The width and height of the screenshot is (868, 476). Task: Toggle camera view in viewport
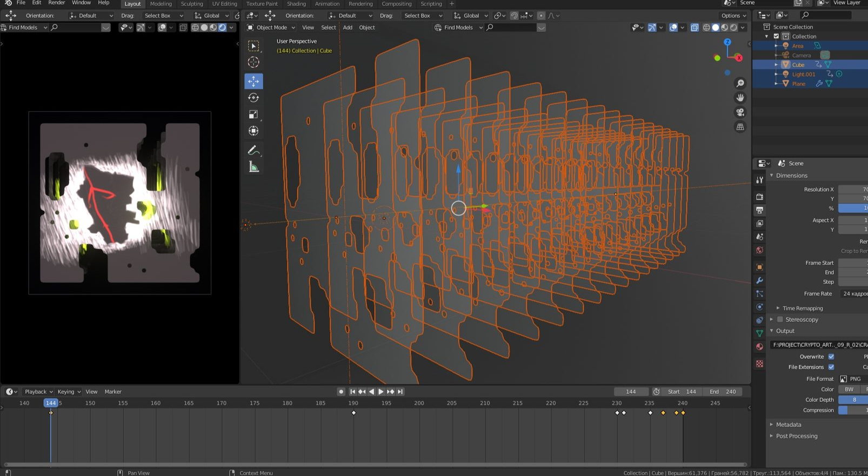[x=740, y=112]
